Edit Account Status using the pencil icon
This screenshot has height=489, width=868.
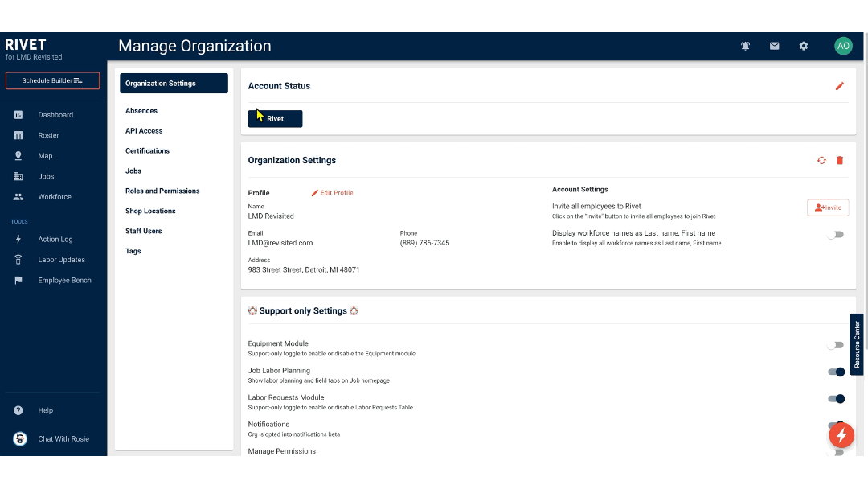[x=840, y=85]
